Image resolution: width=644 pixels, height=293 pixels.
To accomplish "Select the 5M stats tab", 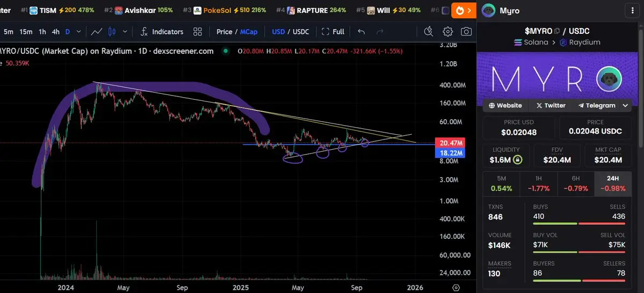I will point(501,184).
